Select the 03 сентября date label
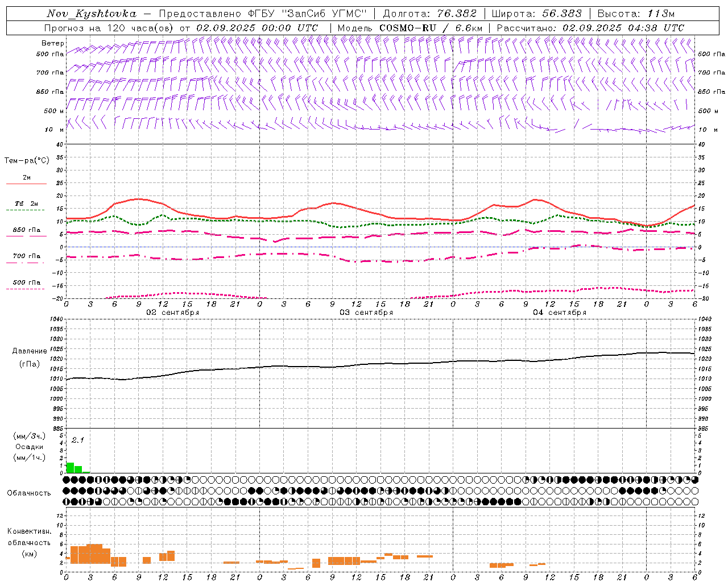The width and height of the screenshot is (728, 582). [x=366, y=313]
